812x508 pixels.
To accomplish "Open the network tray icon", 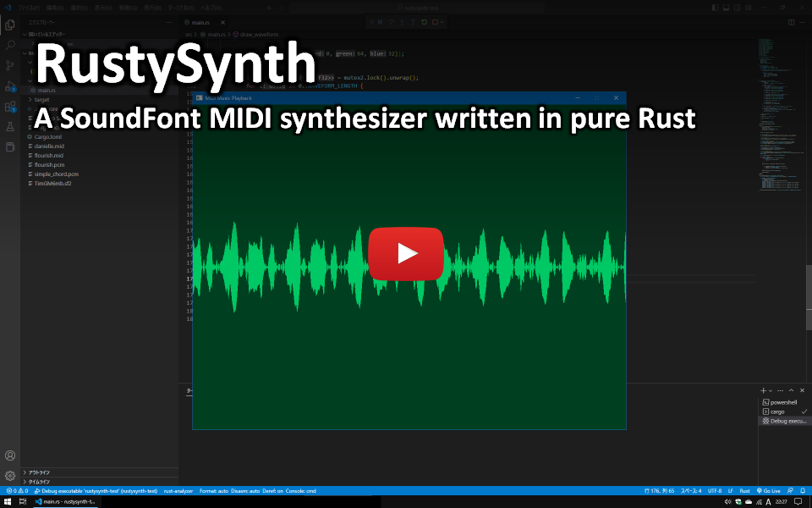I will point(759,502).
